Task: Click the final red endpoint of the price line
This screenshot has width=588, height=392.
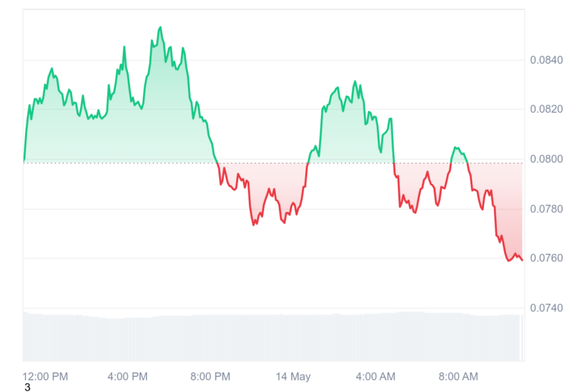Action: (x=522, y=260)
